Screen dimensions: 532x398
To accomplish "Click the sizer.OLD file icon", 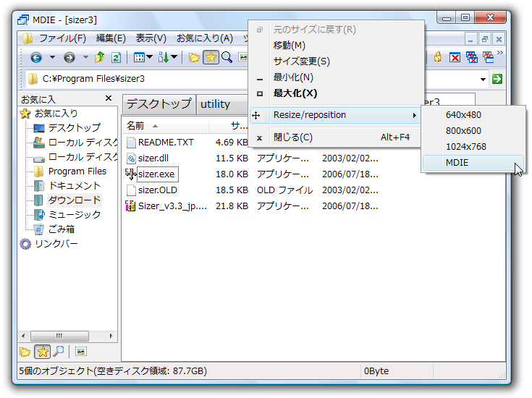I will tap(131, 190).
